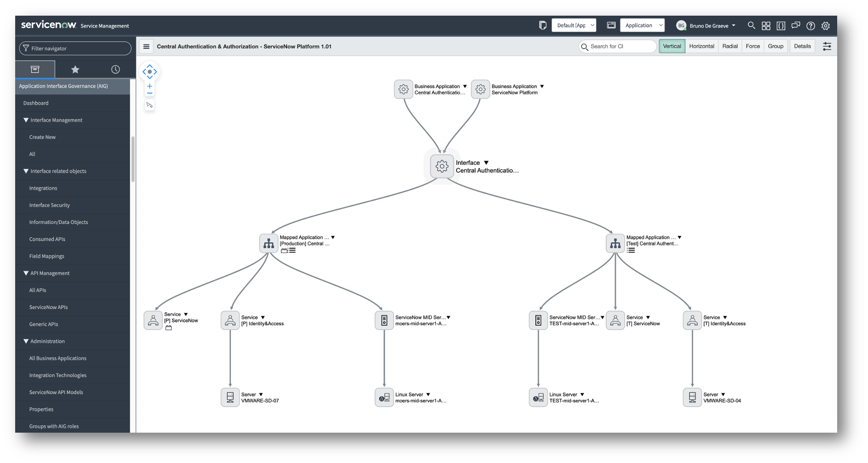Zoom out using the minus icon
Viewport: 868px width, 463px height.
point(149,93)
